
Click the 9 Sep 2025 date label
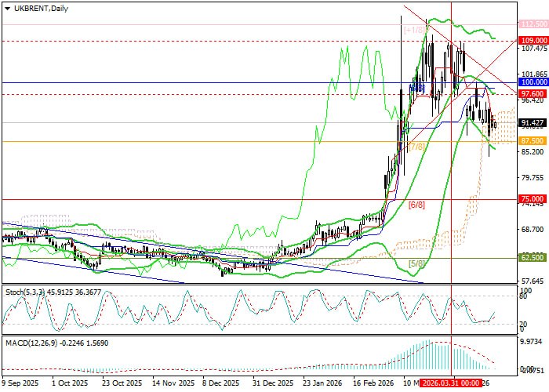(x=19, y=384)
